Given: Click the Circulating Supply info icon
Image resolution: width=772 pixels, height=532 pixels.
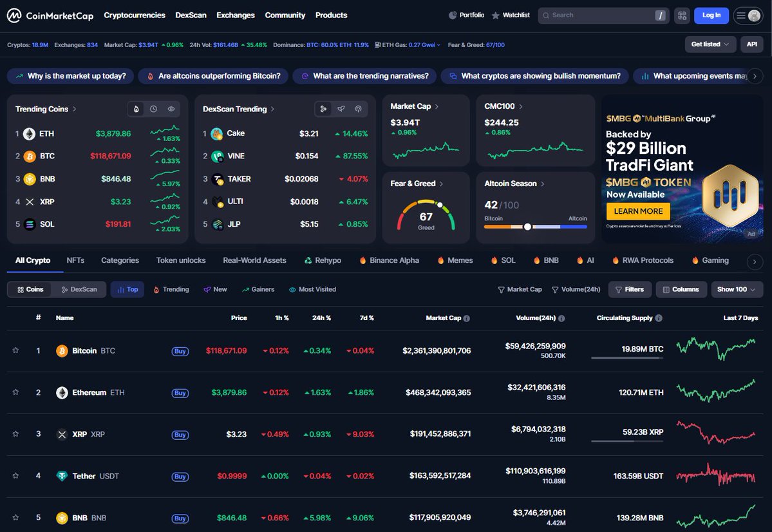Looking at the screenshot, I should (659, 318).
